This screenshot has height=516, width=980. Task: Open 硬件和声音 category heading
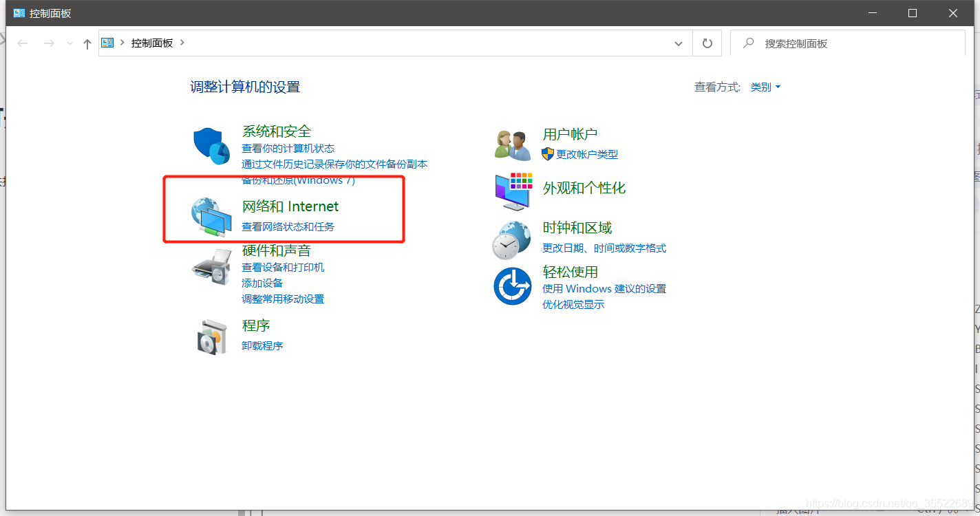point(277,250)
